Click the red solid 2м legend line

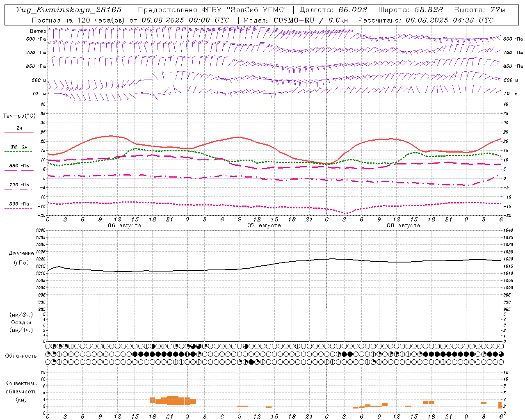(x=19, y=133)
